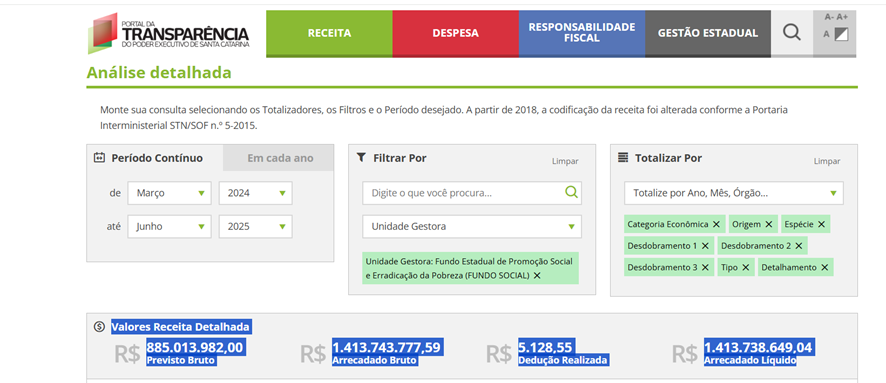Toggle the high contrast icon
This screenshot has height=383, width=886.
[841, 34]
